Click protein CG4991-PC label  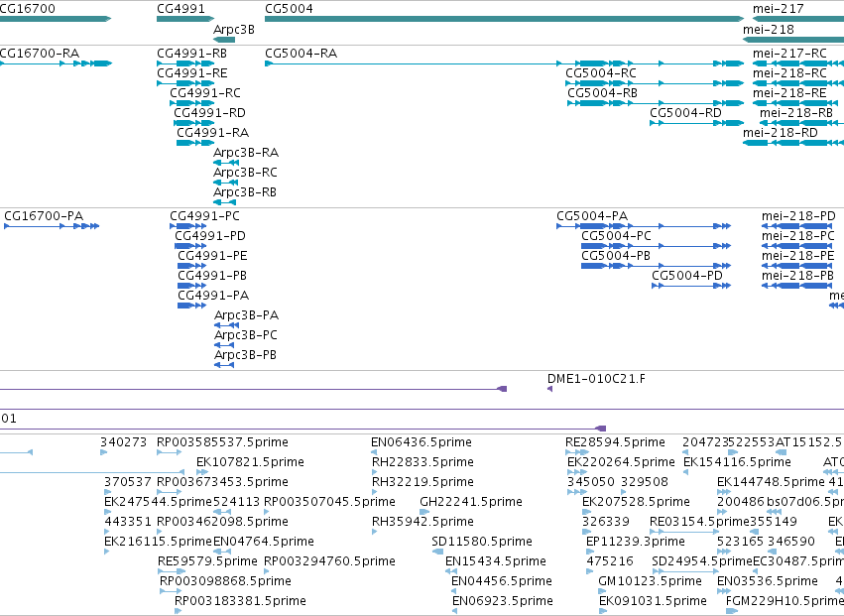[204, 216]
